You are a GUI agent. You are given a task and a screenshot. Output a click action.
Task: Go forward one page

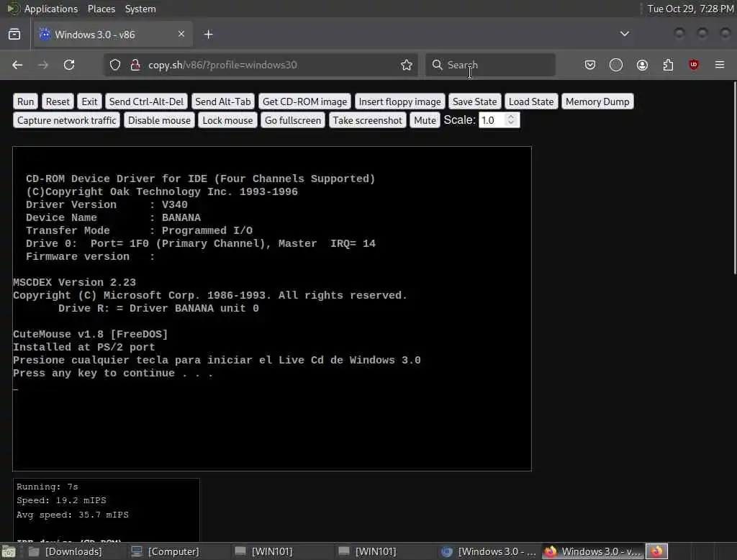click(x=43, y=65)
